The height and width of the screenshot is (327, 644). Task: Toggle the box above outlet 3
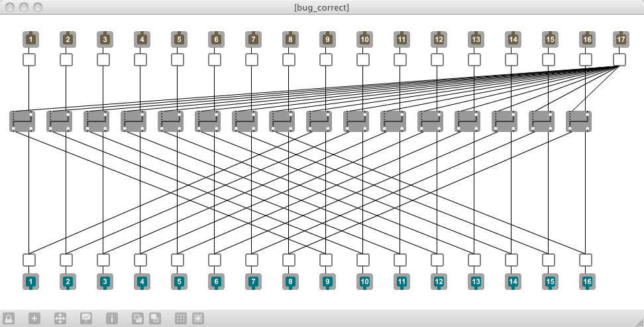click(x=103, y=260)
